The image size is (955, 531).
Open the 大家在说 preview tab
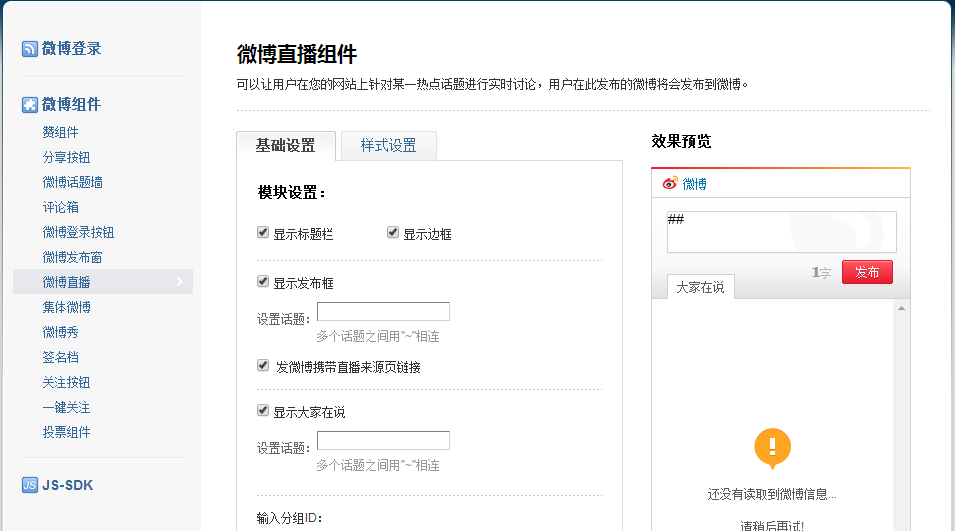700,287
